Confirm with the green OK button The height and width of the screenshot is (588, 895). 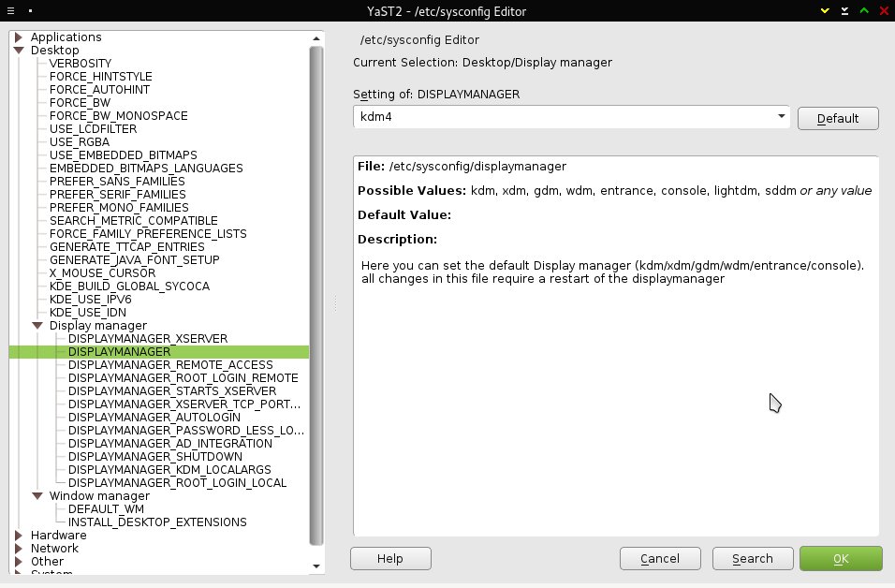[x=841, y=558]
